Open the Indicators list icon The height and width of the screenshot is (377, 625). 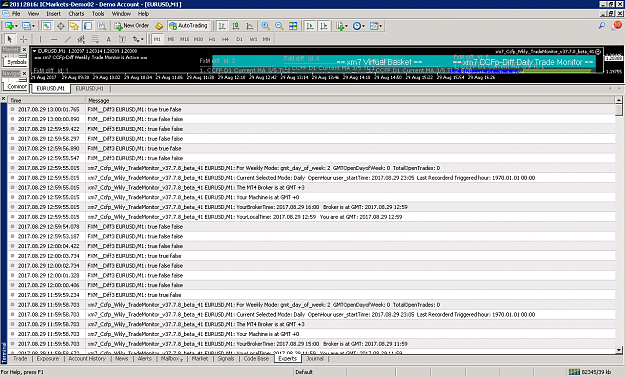(340, 26)
